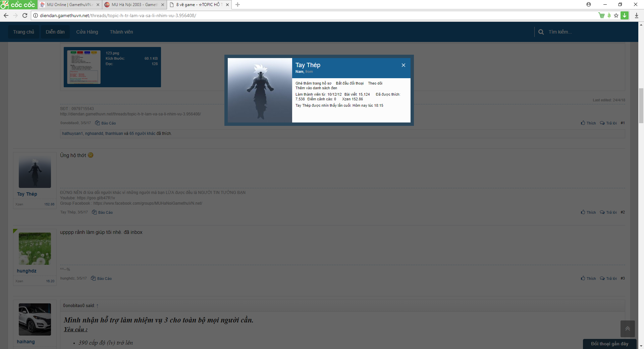Bookmark this page with the star icon
The height and width of the screenshot is (349, 644).
616,15
